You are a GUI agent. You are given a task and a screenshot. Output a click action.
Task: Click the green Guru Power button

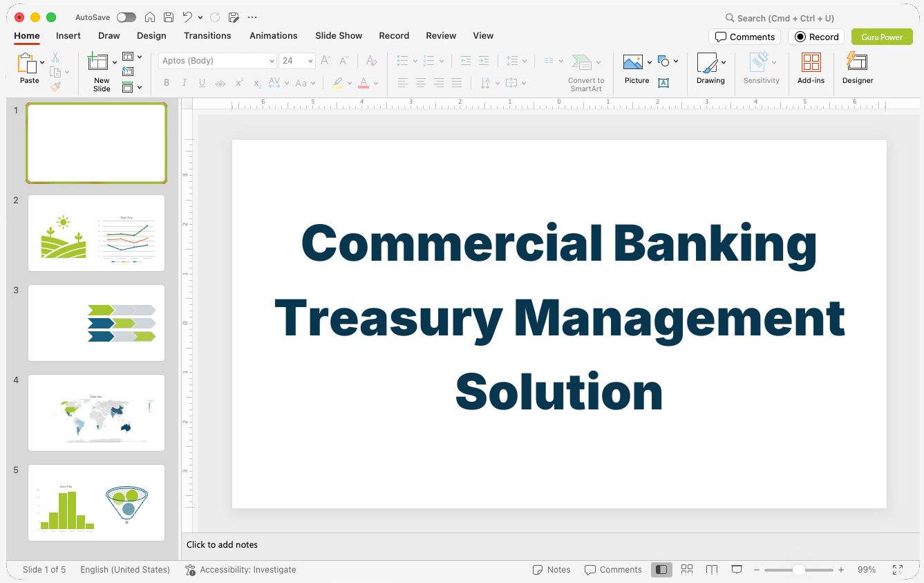pyautogui.click(x=882, y=37)
